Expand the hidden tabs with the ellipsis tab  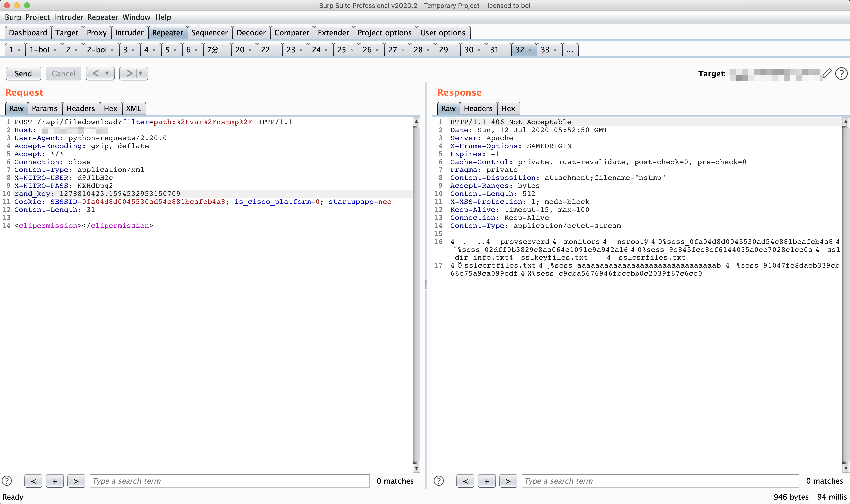(570, 50)
